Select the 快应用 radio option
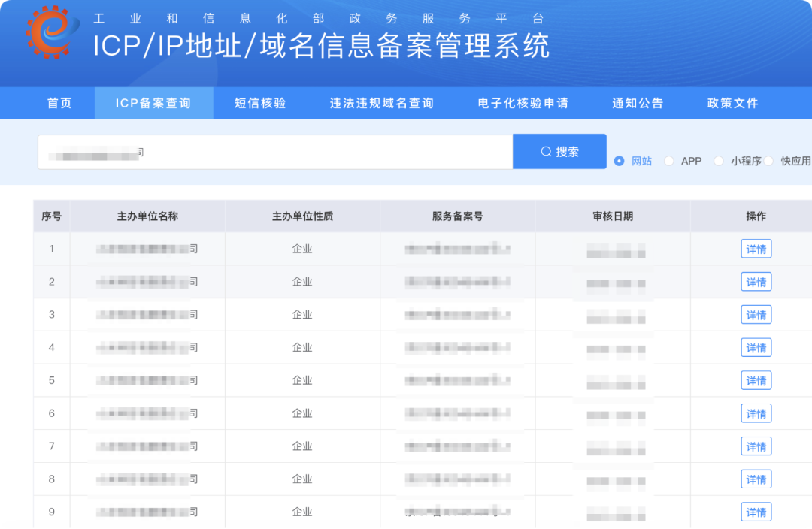Image resolution: width=812 pixels, height=529 pixels. pyautogui.click(x=768, y=161)
